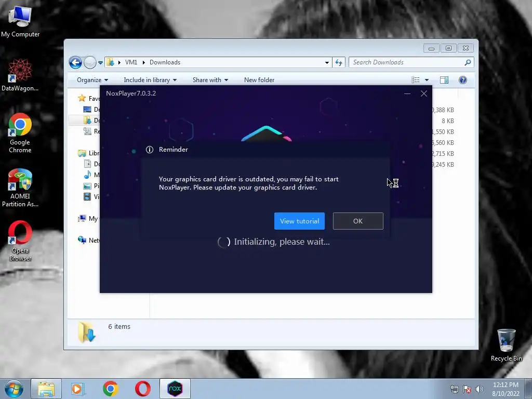Click the Explorer forward navigation button
Image resolution: width=532 pixels, height=399 pixels.
(90, 62)
